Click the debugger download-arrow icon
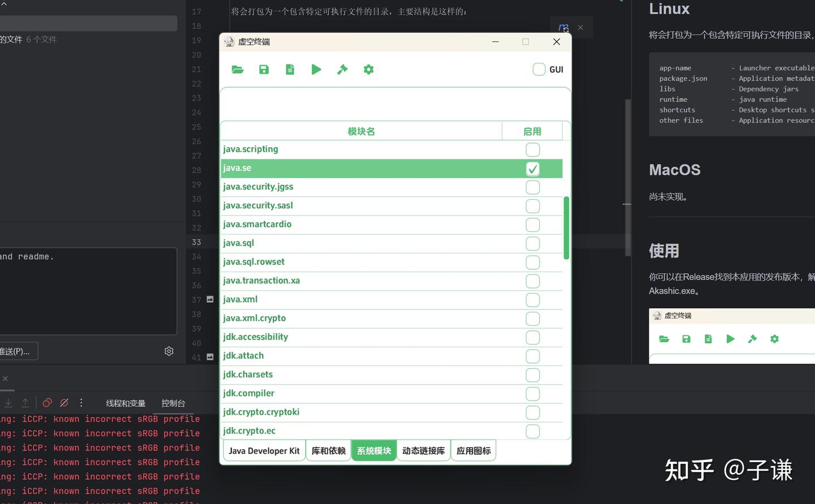This screenshot has height=504, width=815. point(8,403)
